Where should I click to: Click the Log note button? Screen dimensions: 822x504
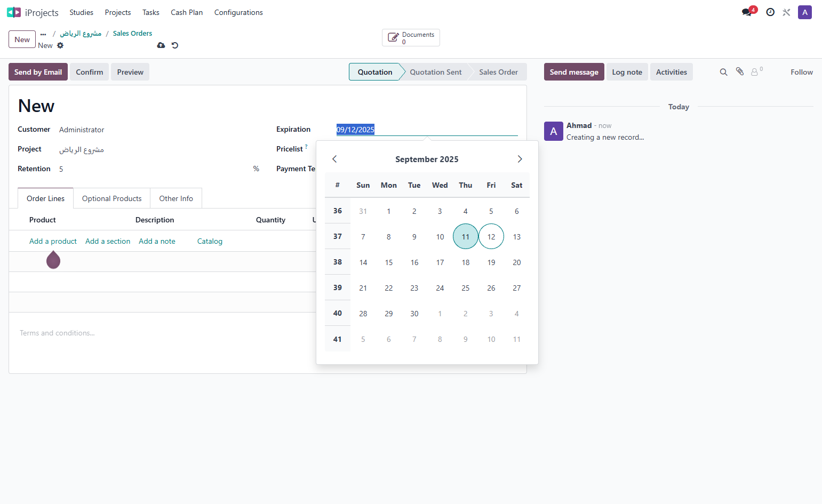tap(627, 72)
